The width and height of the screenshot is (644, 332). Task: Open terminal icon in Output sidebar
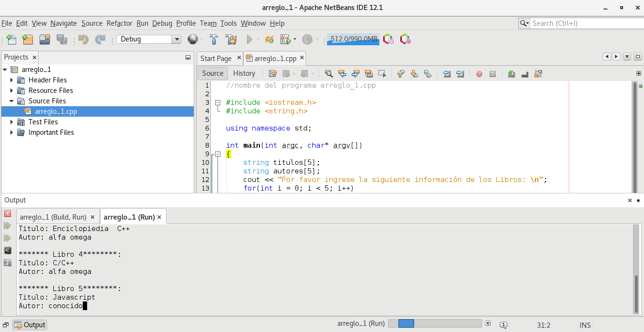point(8,251)
